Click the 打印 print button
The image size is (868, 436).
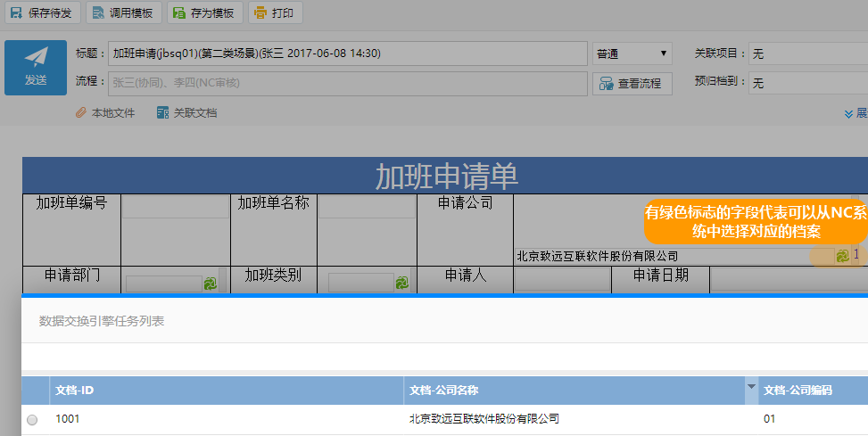275,12
